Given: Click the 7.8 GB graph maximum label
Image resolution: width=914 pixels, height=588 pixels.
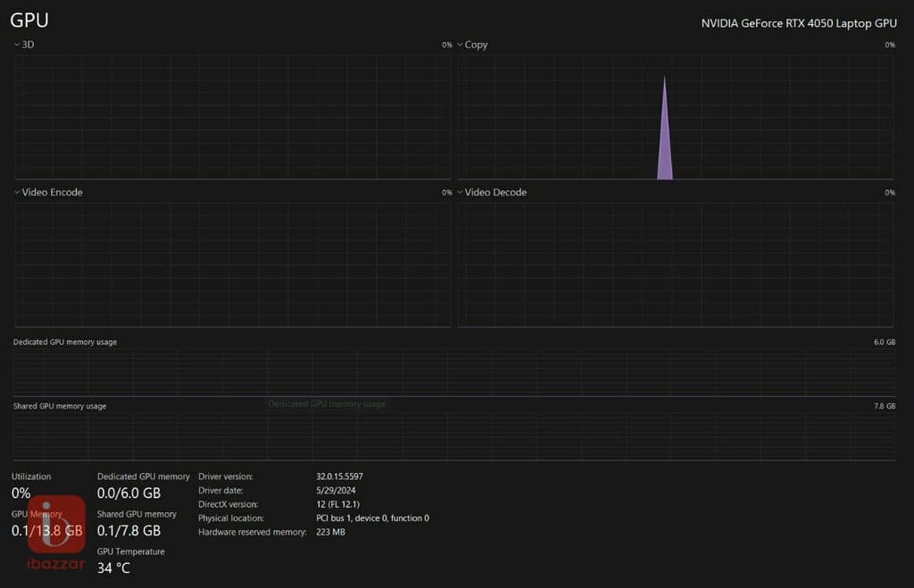Looking at the screenshot, I should [x=885, y=406].
